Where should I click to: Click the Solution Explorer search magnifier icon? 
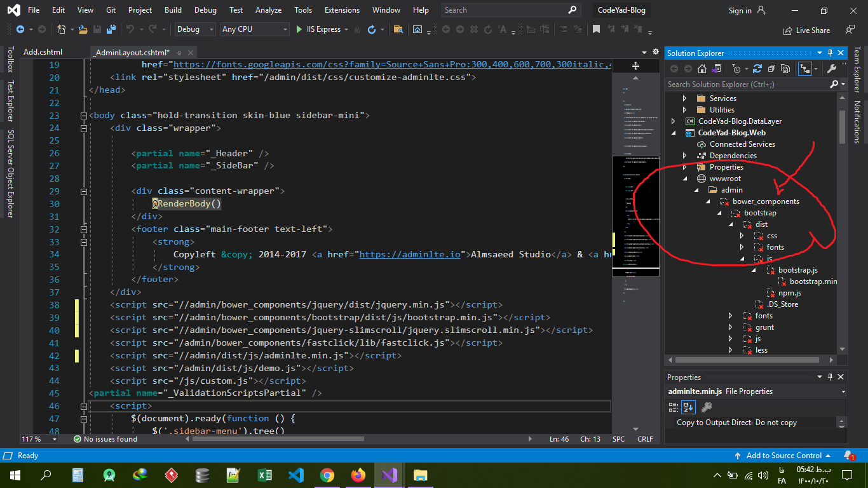pos(834,84)
